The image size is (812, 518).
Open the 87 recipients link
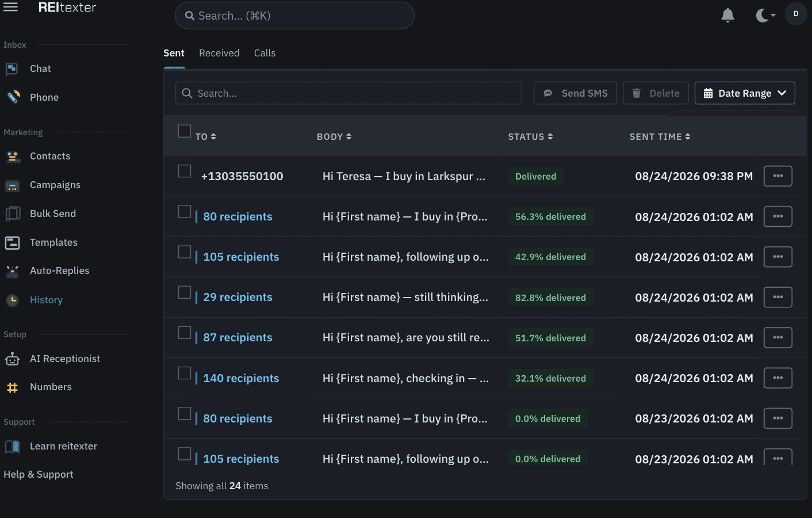coord(238,338)
